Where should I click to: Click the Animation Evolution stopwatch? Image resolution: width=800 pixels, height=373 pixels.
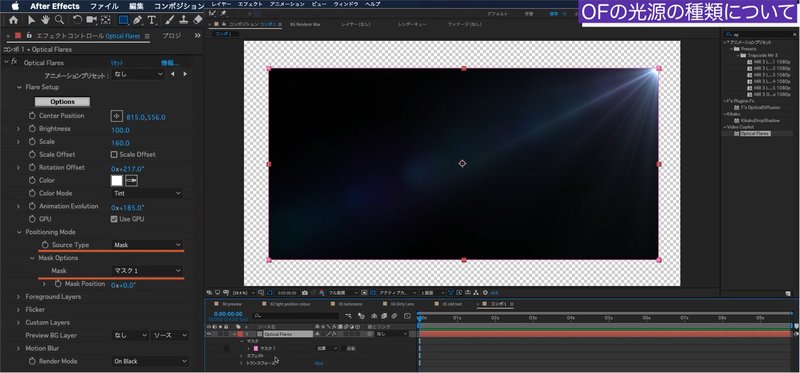point(31,206)
